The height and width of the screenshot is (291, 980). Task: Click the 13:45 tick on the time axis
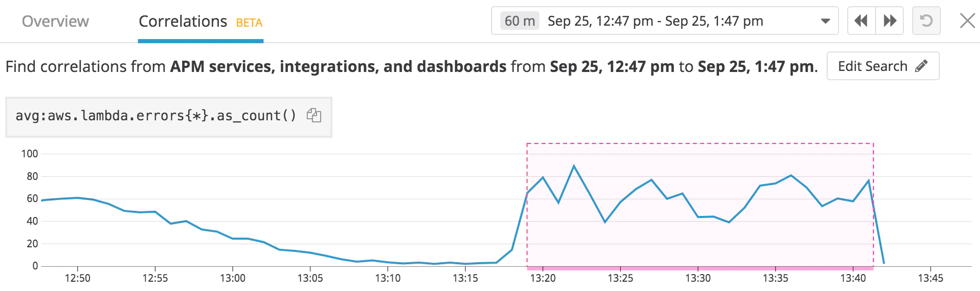(x=931, y=278)
